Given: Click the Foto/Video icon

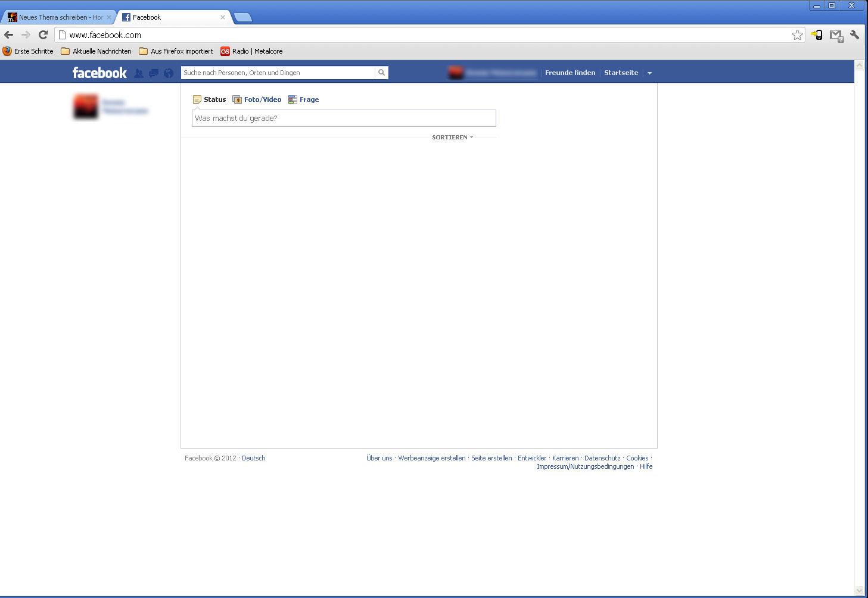Looking at the screenshot, I should pos(237,99).
